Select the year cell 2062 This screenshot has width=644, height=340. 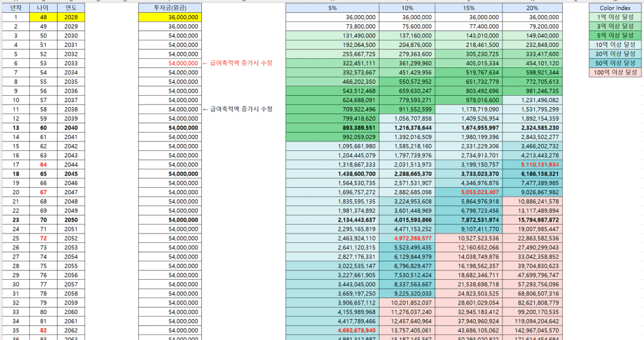(x=70, y=330)
